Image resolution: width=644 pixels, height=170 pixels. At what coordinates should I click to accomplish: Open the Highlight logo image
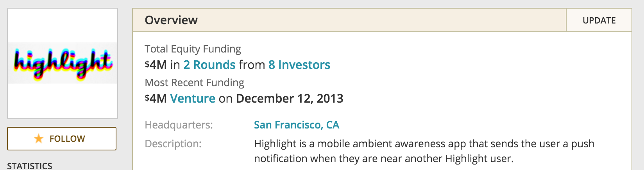coord(63,63)
